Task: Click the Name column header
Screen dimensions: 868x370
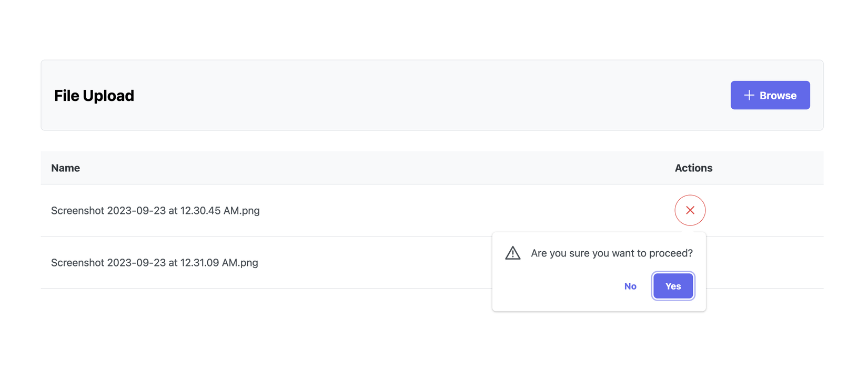Action: [66, 168]
